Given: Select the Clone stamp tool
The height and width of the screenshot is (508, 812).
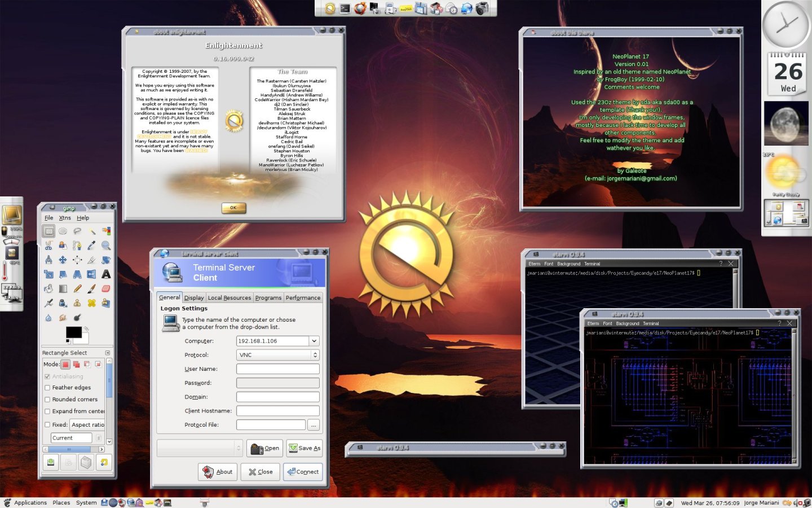Looking at the screenshot, I should (77, 303).
